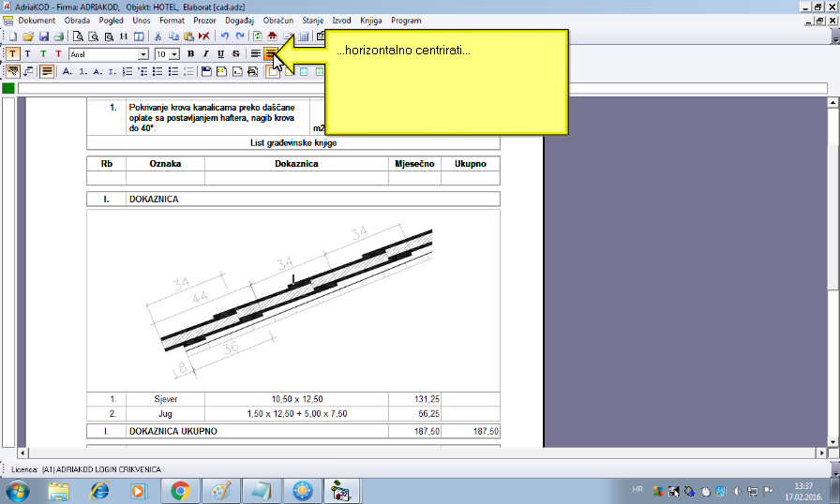This screenshot has height=504, width=840.
Task: Click the 'Mjesečno' column header
Action: (x=414, y=164)
